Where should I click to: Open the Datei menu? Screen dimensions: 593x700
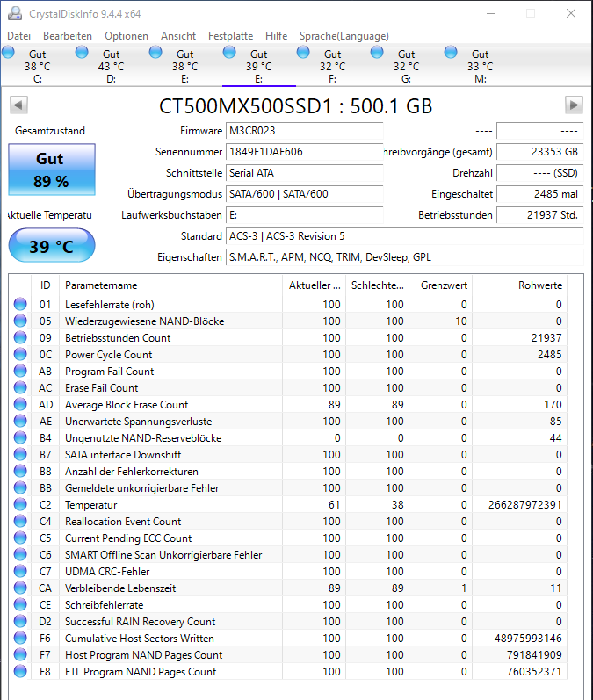point(18,36)
